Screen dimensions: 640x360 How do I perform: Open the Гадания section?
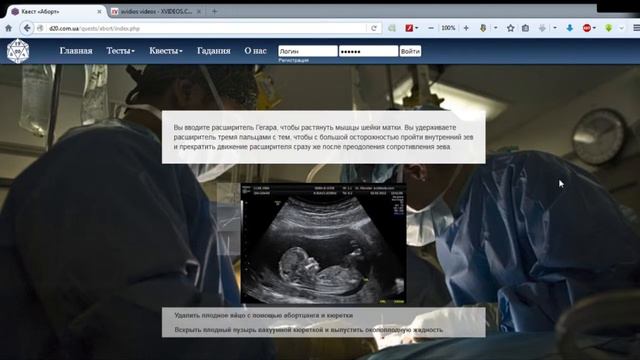click(214, 51)
